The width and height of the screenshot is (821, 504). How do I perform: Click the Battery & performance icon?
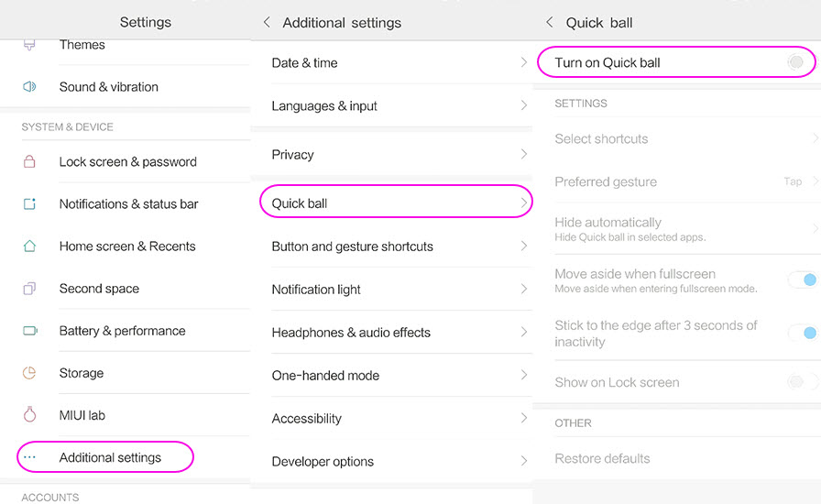[x=29, y=331]
